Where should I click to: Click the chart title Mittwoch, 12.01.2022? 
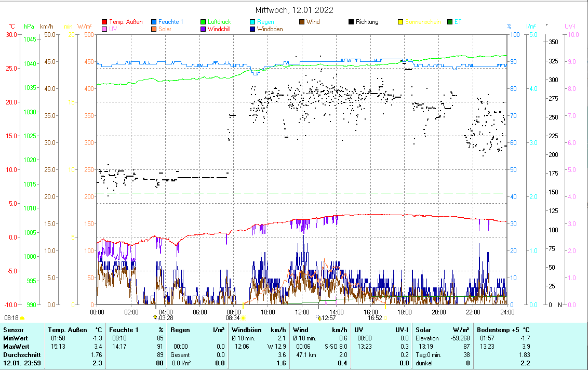tap(294, 10)
